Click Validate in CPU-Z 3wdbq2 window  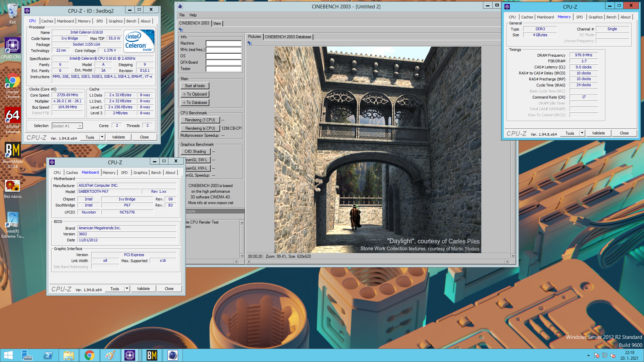tap(118, 137)
